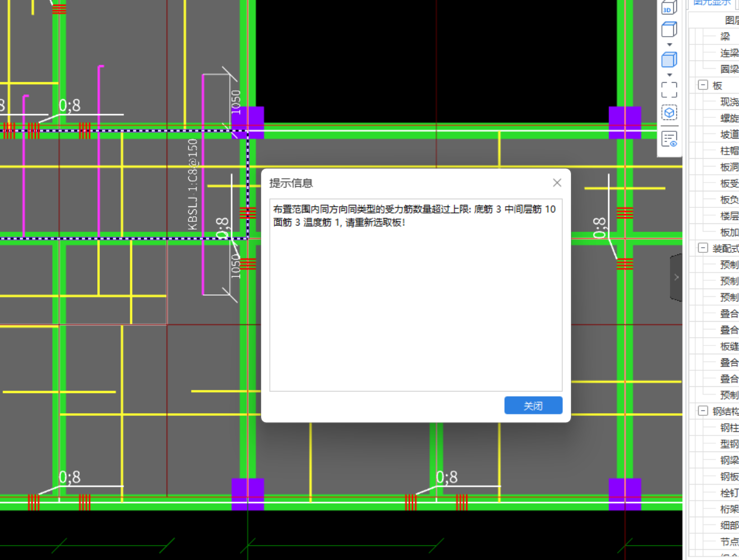Click the dashed-corner full screen icon
739x560 pixels.
click(669, 90)
